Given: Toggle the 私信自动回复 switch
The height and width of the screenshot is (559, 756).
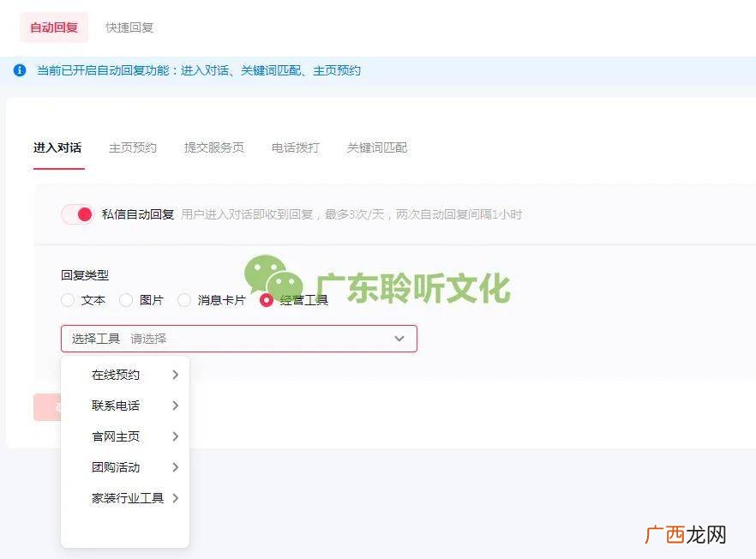Looking at the screenshot, I should tap(78, 214).
